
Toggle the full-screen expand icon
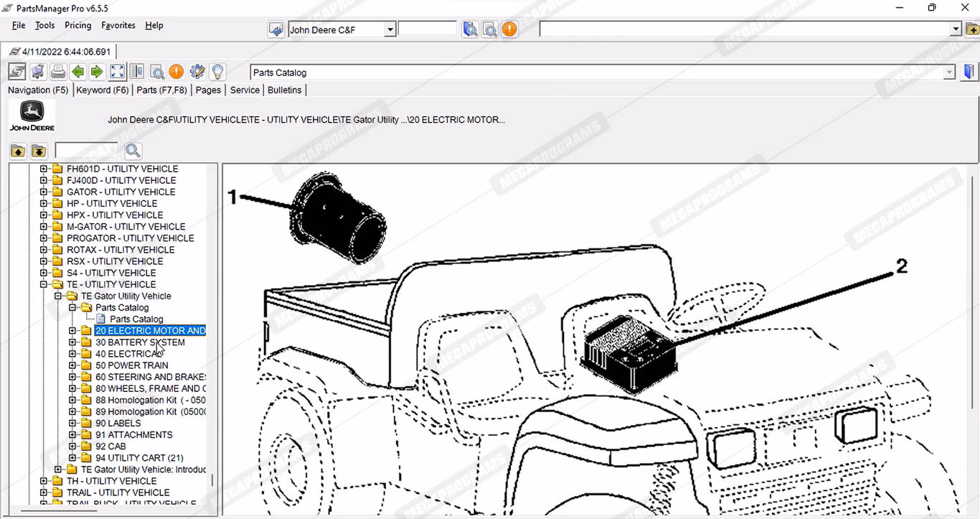coord(117,72)
